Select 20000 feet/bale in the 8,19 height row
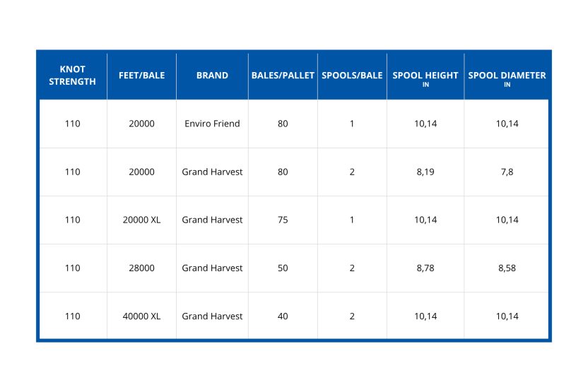The image size is (588, 392). tap(142, 172)
